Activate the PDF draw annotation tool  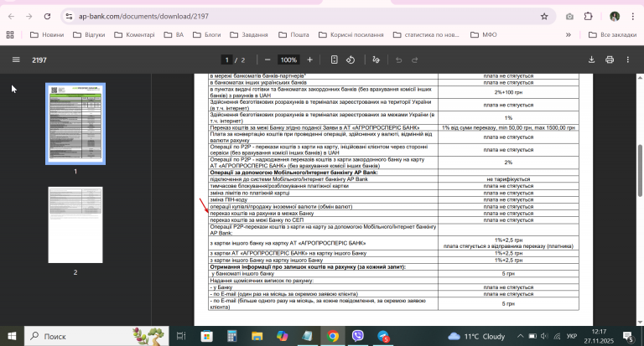[376, 60]
